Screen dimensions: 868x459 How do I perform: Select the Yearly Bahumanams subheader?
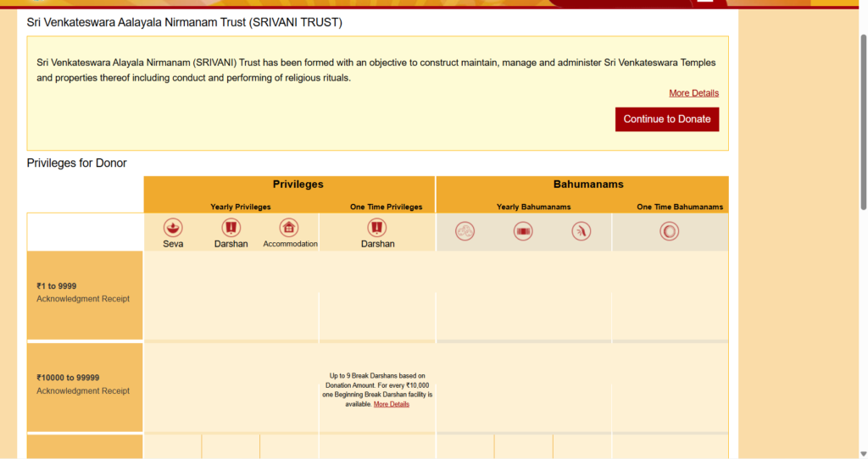[533, 207]
